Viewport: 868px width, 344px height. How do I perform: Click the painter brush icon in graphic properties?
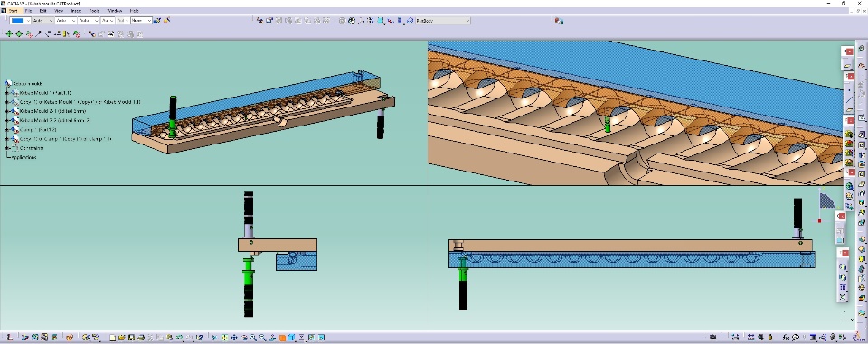(157, 21)
